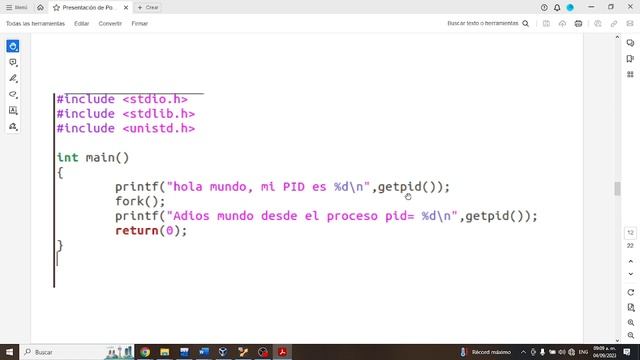
Task: Click the 'fork();' code line
Action: [x=140, y=201]
